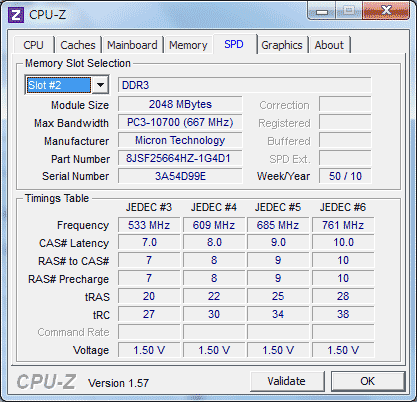Click the JEDEC #6 column header
Screen dimensions: 417x402
click(x=343, y=207)
